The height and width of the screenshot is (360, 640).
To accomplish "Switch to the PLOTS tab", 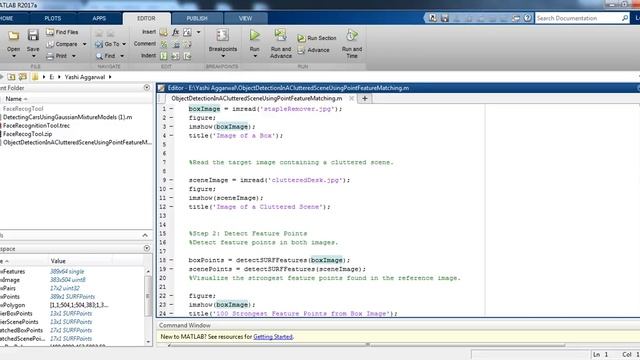I will (53, 18).
